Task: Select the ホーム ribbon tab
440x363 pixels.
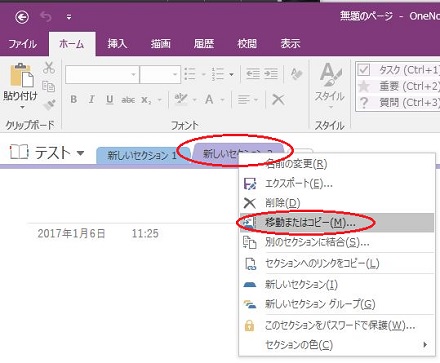Action: pos(72,44)
